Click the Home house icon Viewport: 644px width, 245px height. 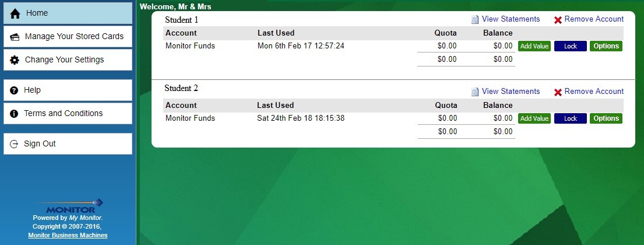[15, 13]
